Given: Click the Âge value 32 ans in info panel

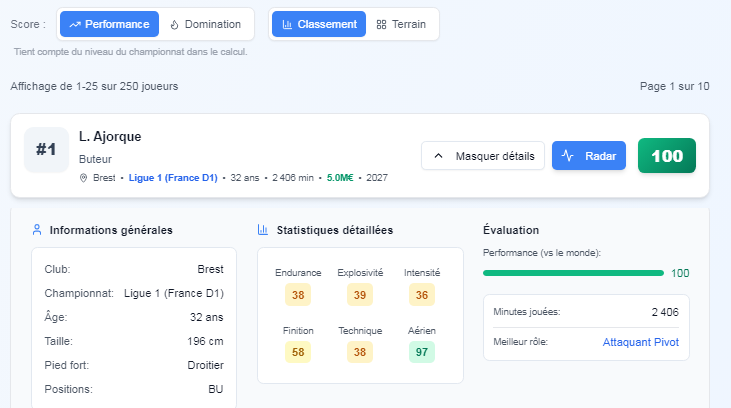Looking at the screenshot, I should (x=207, y=318).
